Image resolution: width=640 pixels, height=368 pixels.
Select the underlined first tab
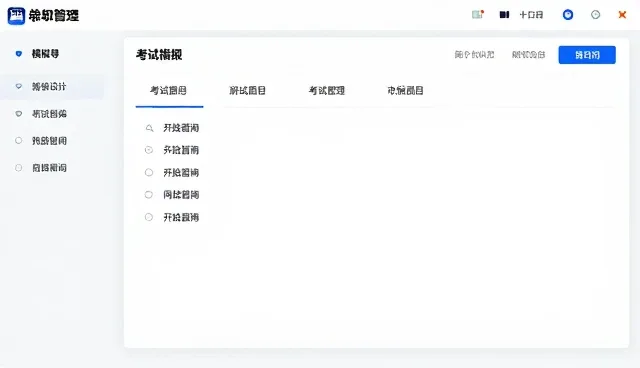169,91
